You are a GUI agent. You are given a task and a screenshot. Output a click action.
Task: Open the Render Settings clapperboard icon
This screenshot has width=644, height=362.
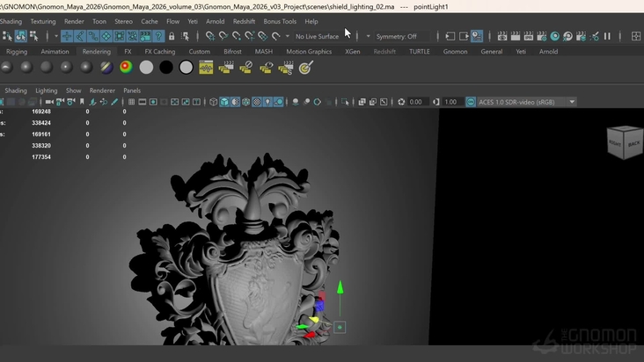(x=542, y=37)
